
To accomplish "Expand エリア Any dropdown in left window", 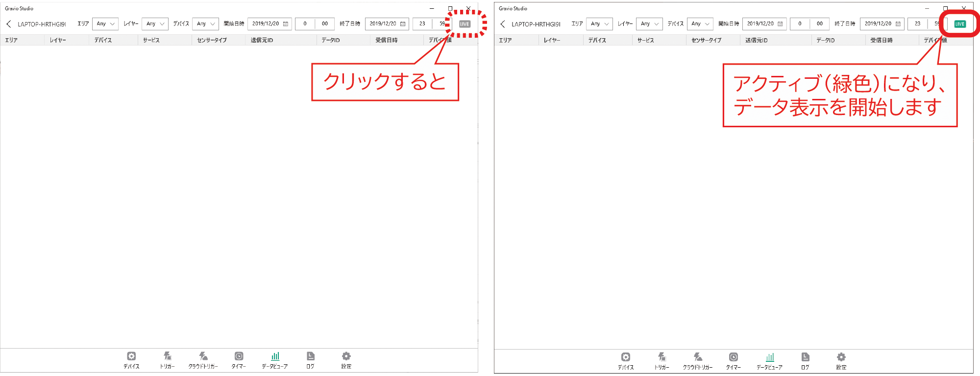I will click(x=105, y=23).
